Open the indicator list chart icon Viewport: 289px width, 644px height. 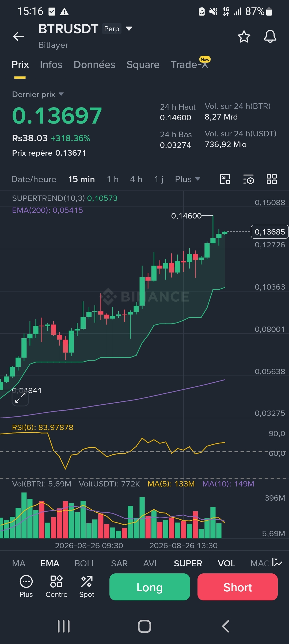(277, 562)
